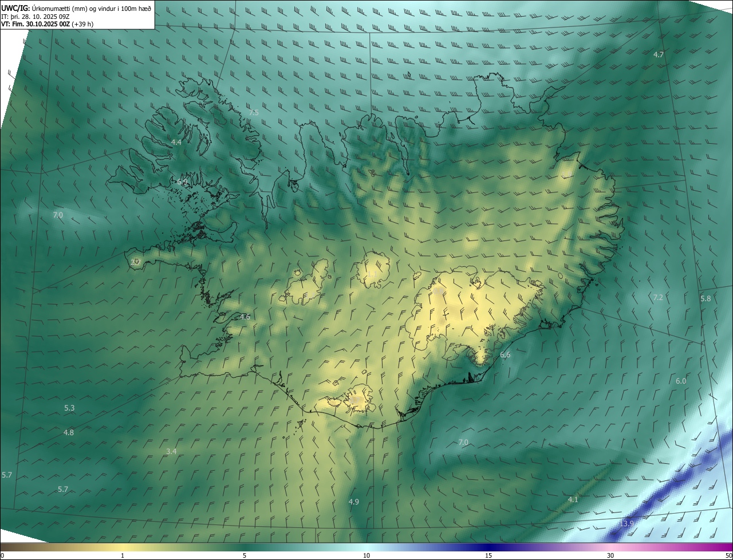Click the 6.6 value label by the coast
The width and height of the screenshot is (733, 560).
pos(505,355)
